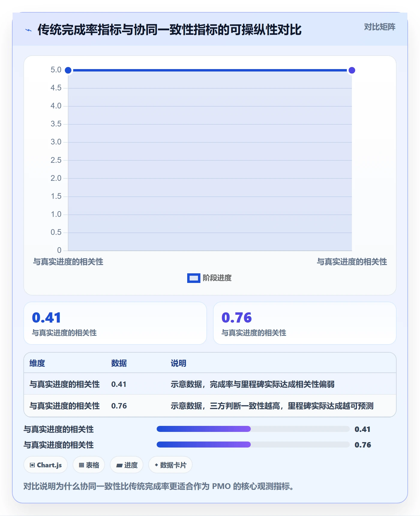This screenshot has height=516, width=420.
Task: Click the 2.5 y-axis label
Action: click(x=56, y=160)
